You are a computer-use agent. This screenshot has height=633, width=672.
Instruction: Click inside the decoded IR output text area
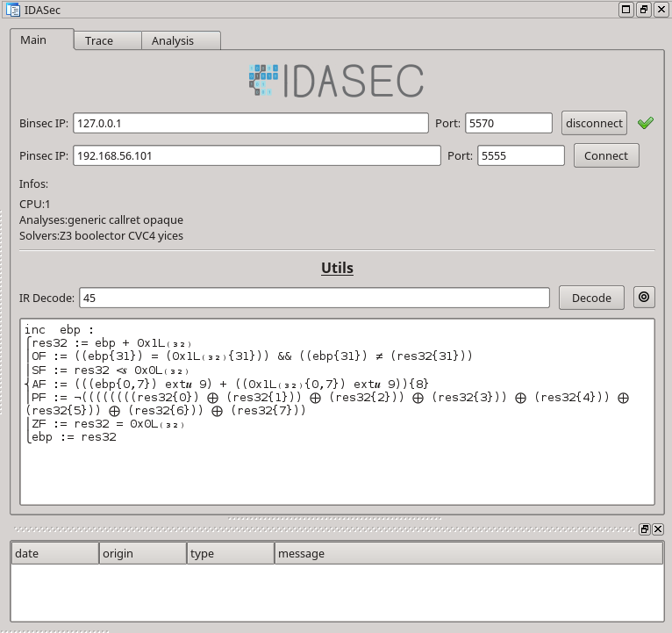pos(337,412)
